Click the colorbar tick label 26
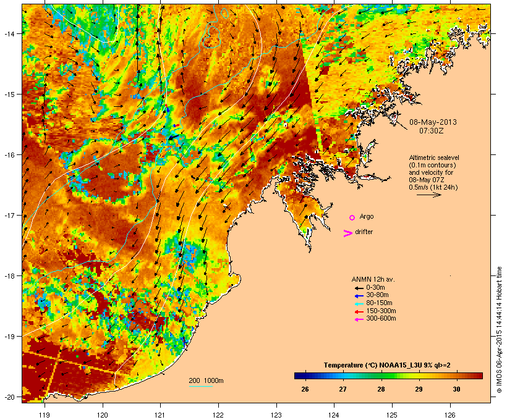 point(305,389)
